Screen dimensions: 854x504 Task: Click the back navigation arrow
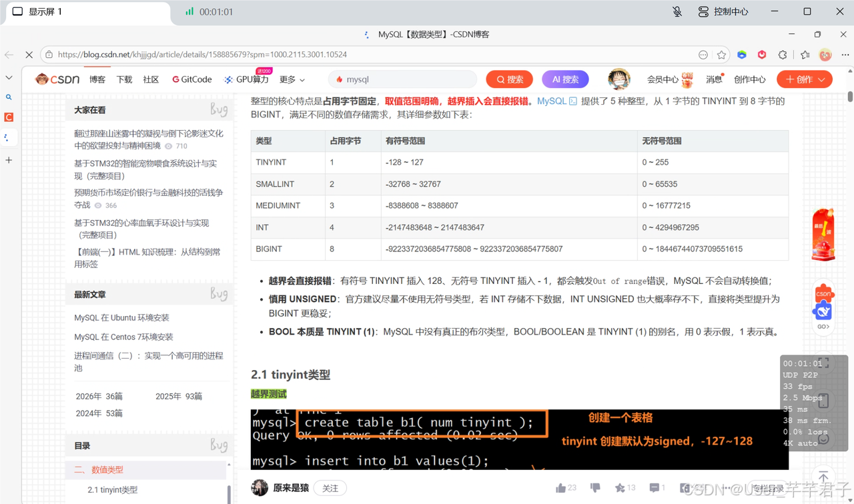coord(9,54)
